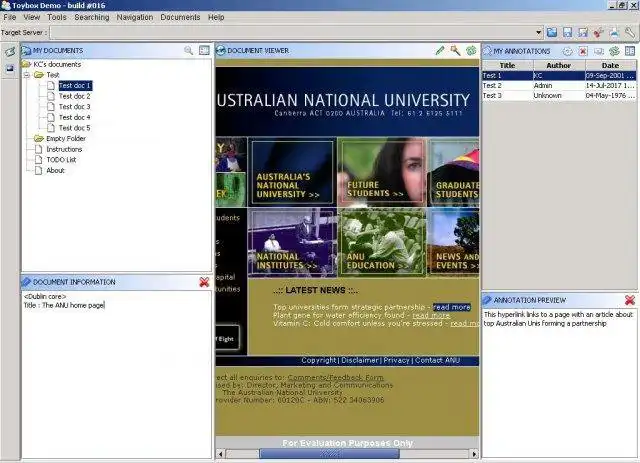Select the Test 2 annotation row
Image resolution: width=640 pixels, height=463 pixels.
click(x=559, y=85)
